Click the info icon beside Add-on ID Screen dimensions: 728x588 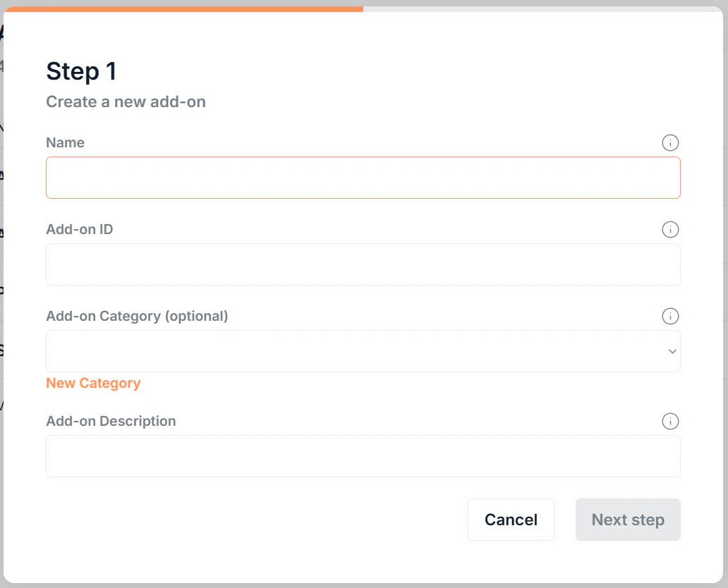670,229
